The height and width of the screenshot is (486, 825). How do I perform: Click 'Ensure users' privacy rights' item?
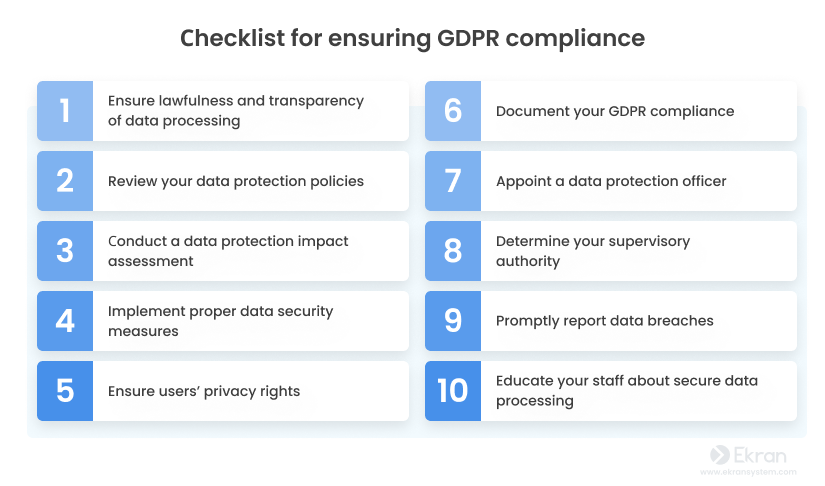223,391
